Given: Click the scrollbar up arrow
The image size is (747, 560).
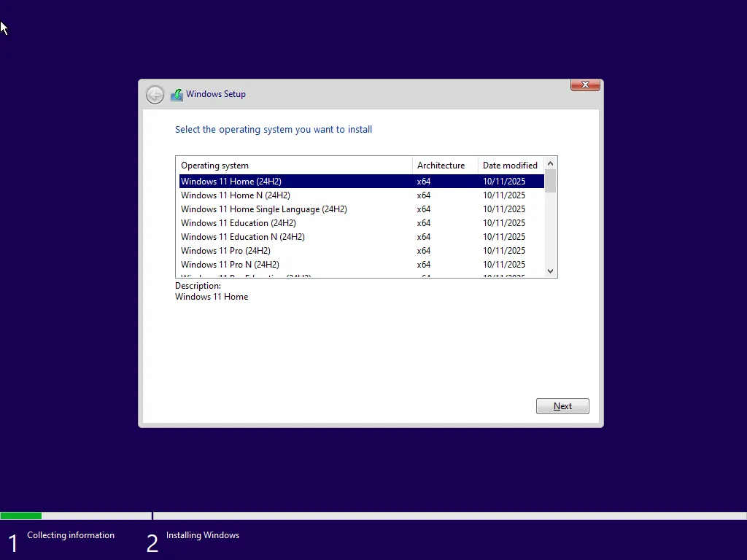Looking at the screenshot, I should [x=550, y=163].
